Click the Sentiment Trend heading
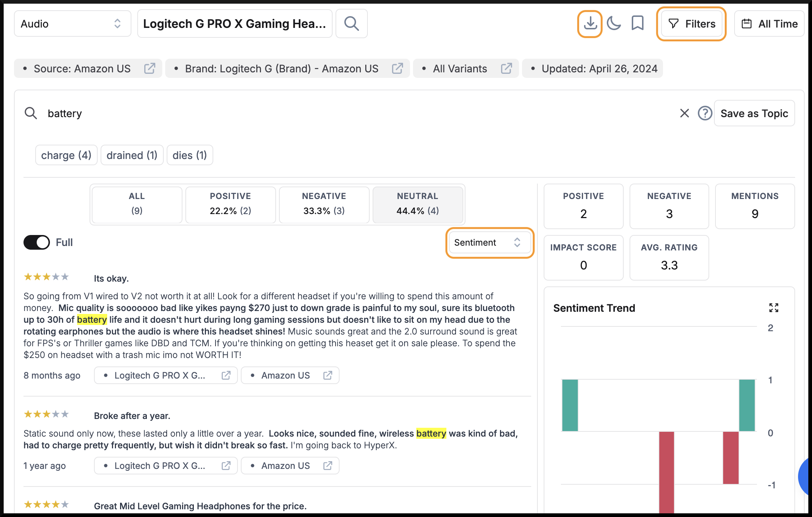The image size is (812, 517). 594,308
